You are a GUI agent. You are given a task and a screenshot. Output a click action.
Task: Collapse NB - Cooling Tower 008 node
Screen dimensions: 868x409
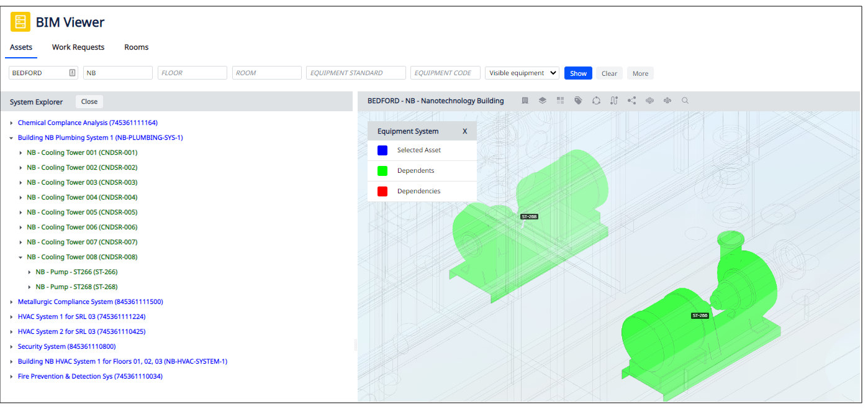pyautogui.click(x=20, y=257)
